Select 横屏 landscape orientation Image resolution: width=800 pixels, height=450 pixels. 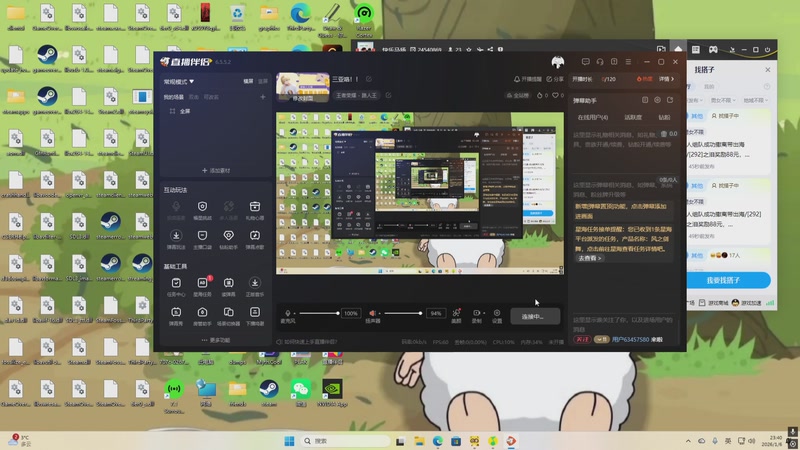point(248,82)
